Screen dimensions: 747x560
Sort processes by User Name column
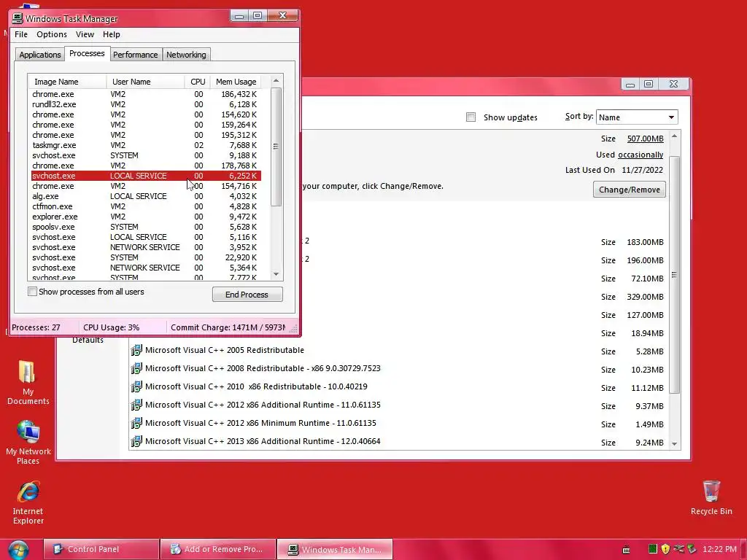coord(145,82)
